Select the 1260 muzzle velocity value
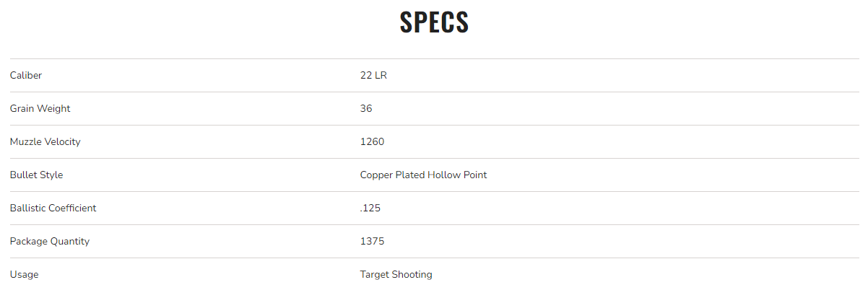The image size is (868, 290). pyautogui.click(x=372, y=142)
